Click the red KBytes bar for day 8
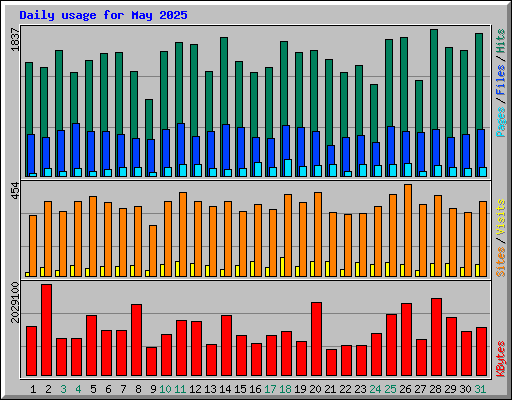512x400 pixels. pos(137,340)
